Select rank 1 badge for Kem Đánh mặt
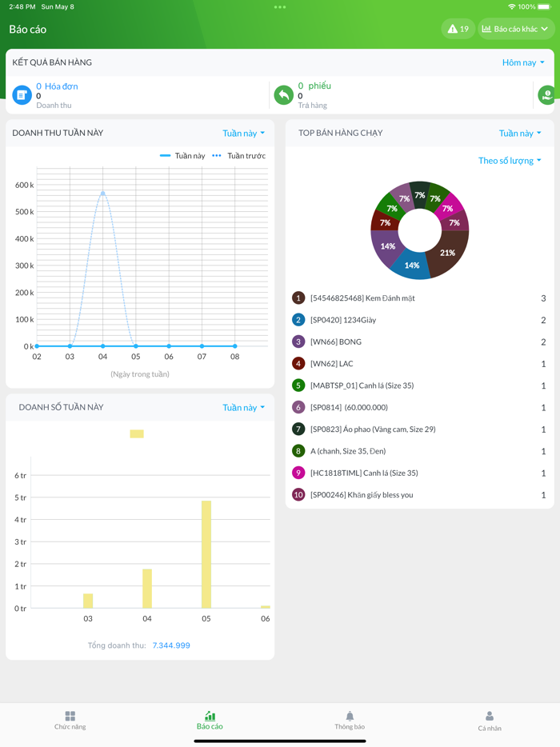Viewport: 560px width, 747px height. pyautogui.click(x=298, y=298)
